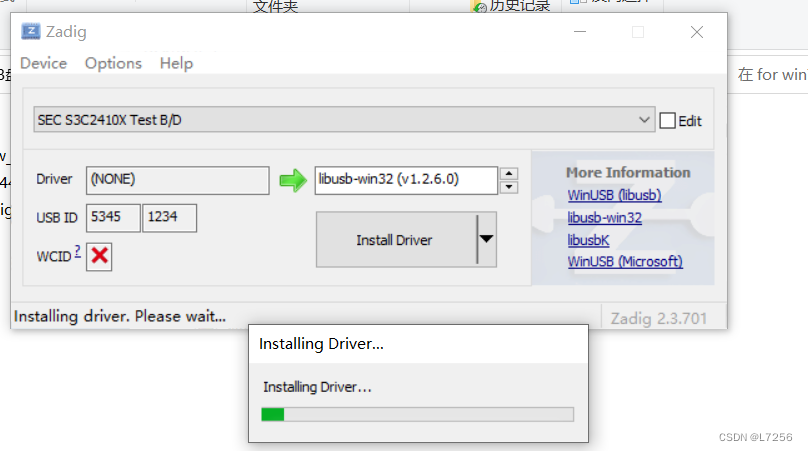Expand the SEC S3C2410X Test B/D device dropdown
808x451 pixels.
(344, 120)
